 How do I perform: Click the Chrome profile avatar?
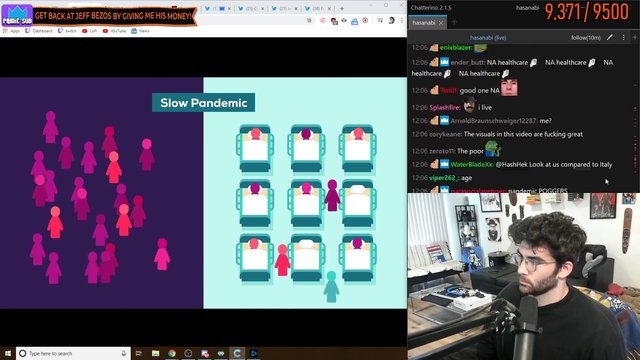tap(391, 20)
